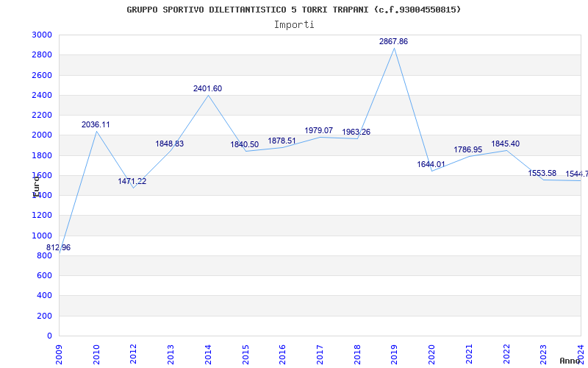Screen dimensions: 588x368
Task: Select the 2036.11 data label
Action: (96, 124)
